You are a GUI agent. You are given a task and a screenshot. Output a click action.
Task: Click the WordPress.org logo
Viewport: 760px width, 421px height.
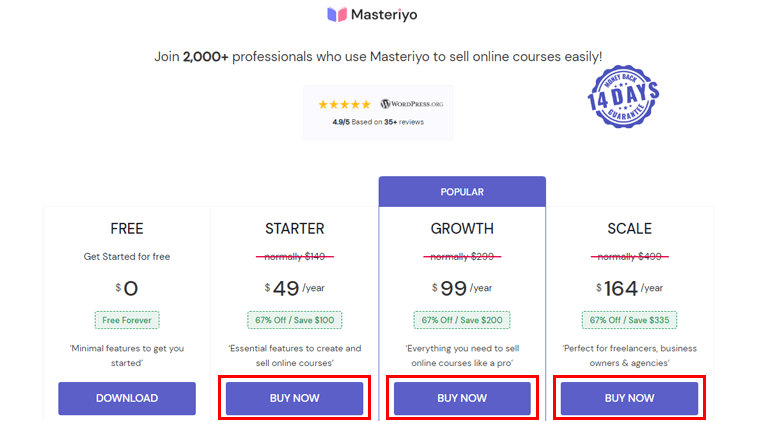(412, 104)
